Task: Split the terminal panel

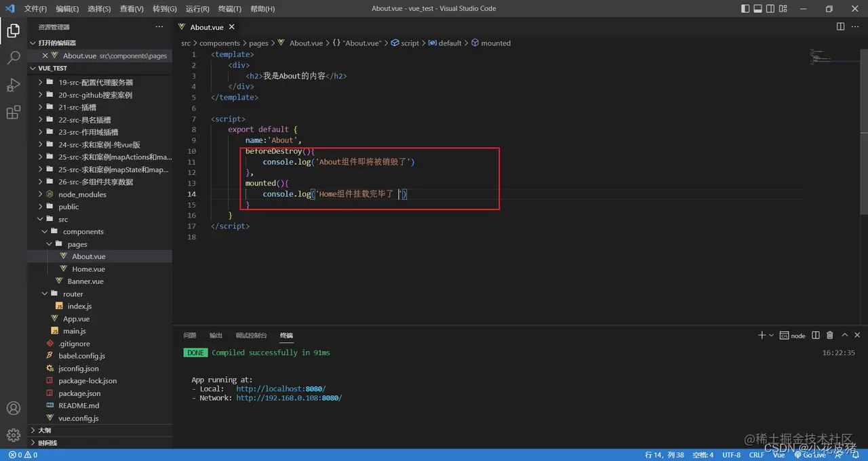Action: (815, 335)
